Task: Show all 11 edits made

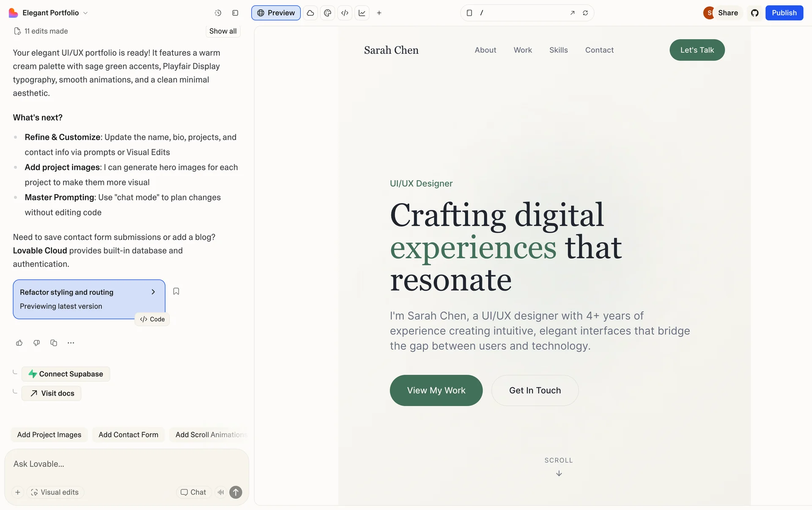Action: point(223,31)
